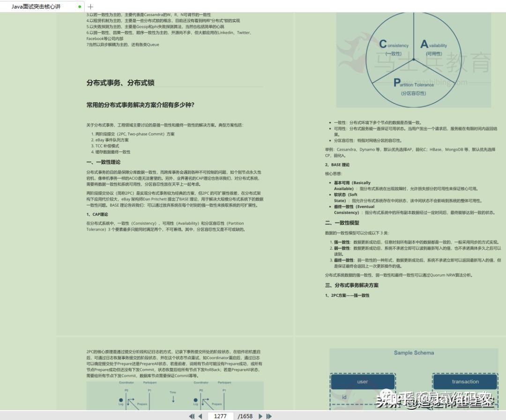
Task: Click subheading 1、CAP理论
Action: point(97,214)
